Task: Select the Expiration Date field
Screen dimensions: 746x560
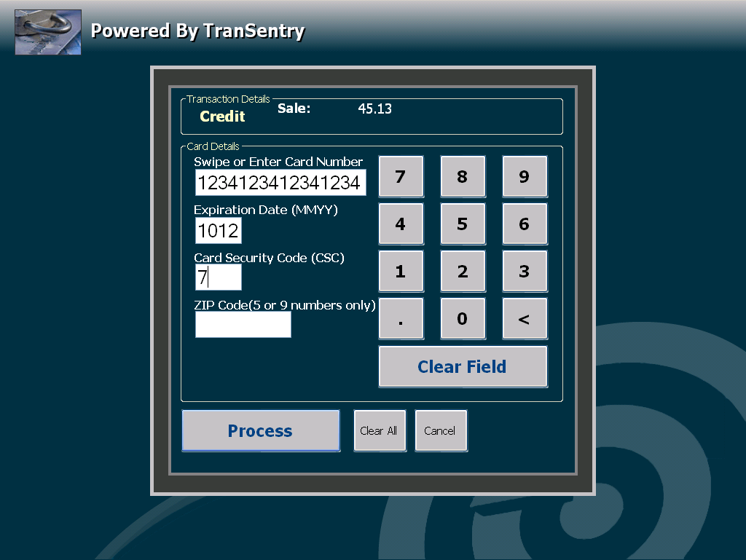Action: (x=219, y=231)
